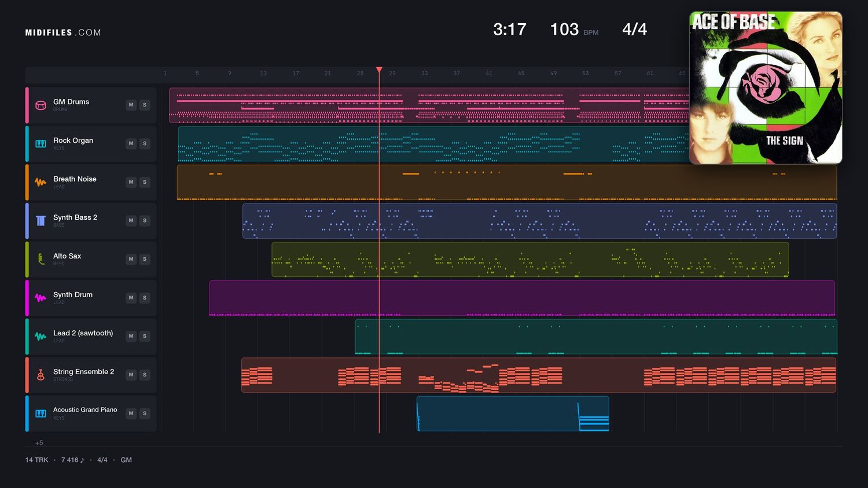Click the 7 416 note count
The image size is (868, 488).
[x=72, y=460]
